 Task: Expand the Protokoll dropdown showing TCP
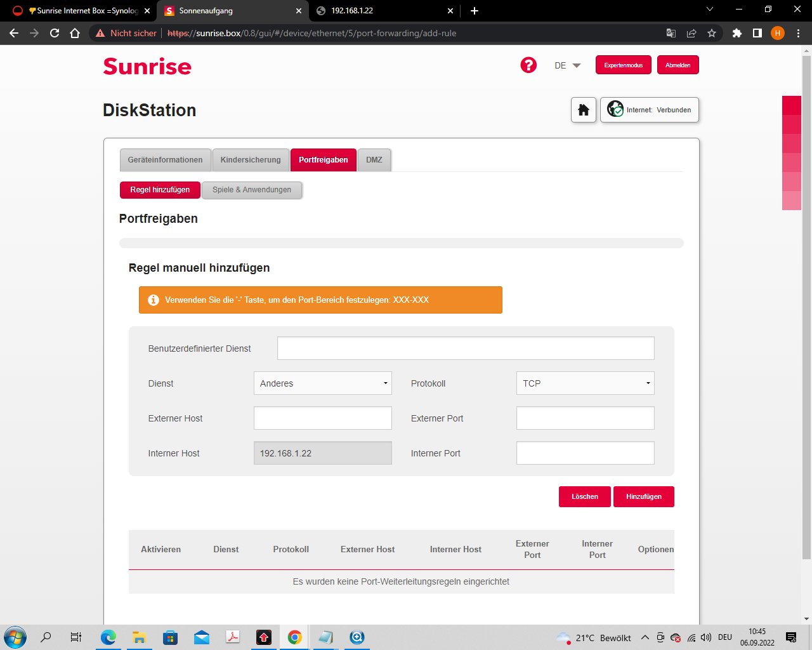coord(586,383)
